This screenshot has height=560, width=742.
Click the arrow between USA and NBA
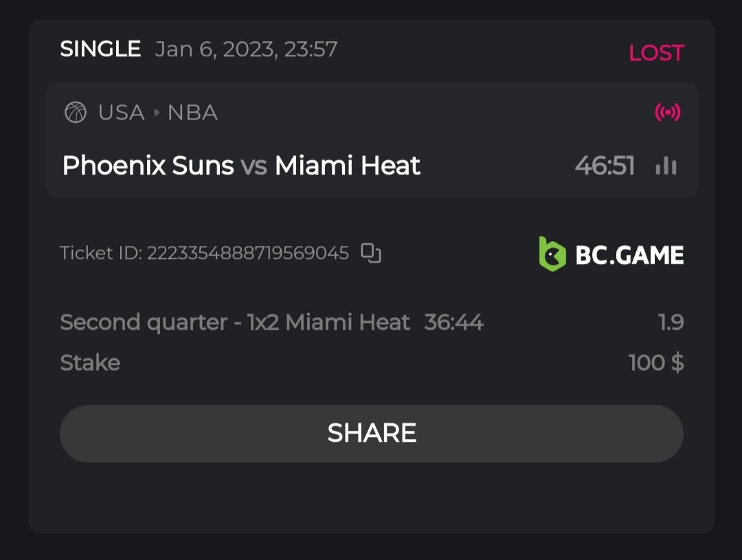pos(156,113)
